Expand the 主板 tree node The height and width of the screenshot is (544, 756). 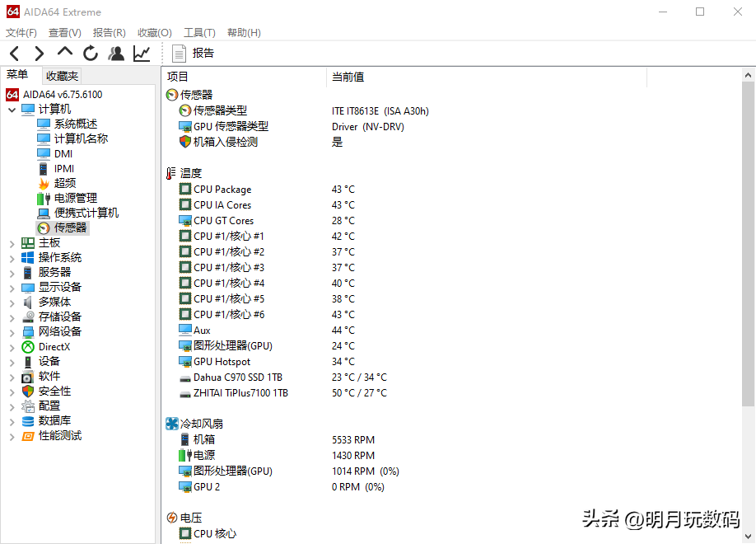click(x=12, y=244)
